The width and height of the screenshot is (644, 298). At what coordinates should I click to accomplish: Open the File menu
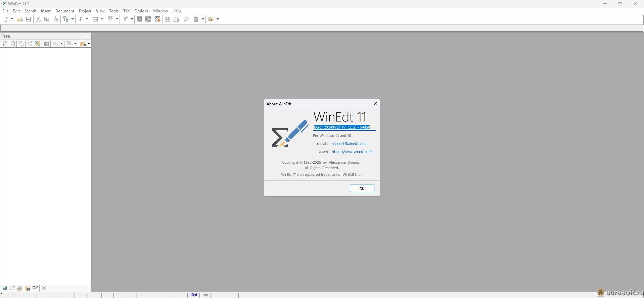[5, 11]
